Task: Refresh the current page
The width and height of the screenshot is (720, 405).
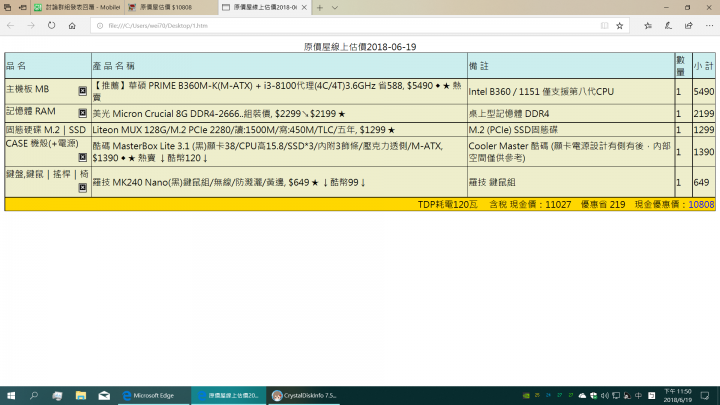Action: pyautogui.click(x=51, y=26)
